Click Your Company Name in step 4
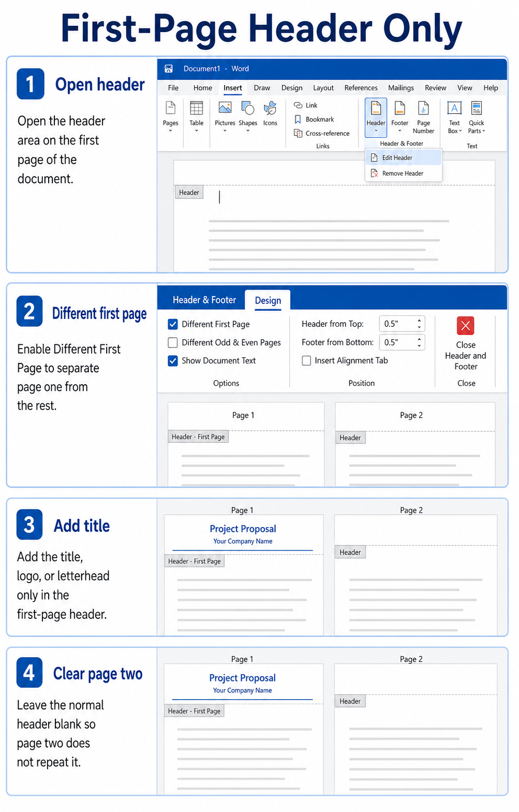This screenshot has height=812, width=519. click(242, 691)
